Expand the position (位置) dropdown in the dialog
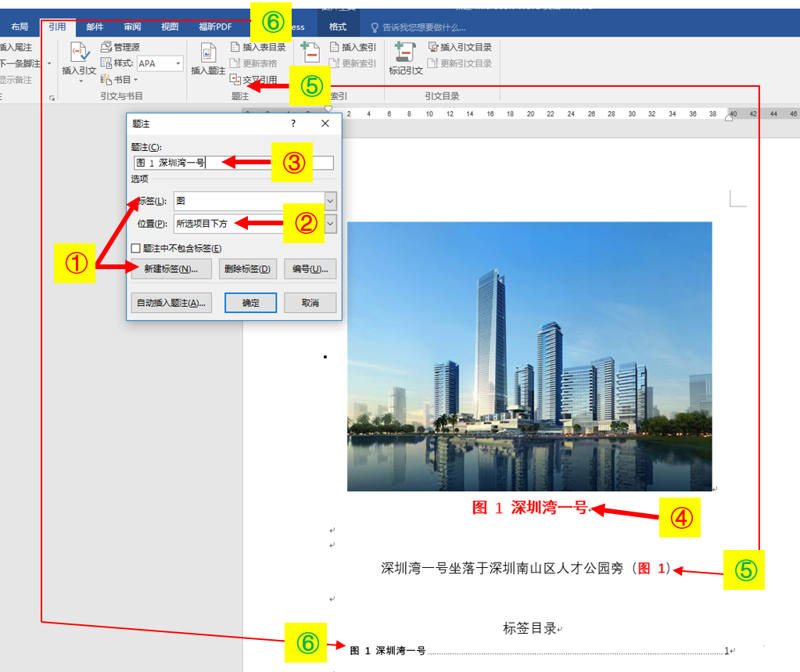The width and height of the screenshot is (800, 672). click(331, 224)
